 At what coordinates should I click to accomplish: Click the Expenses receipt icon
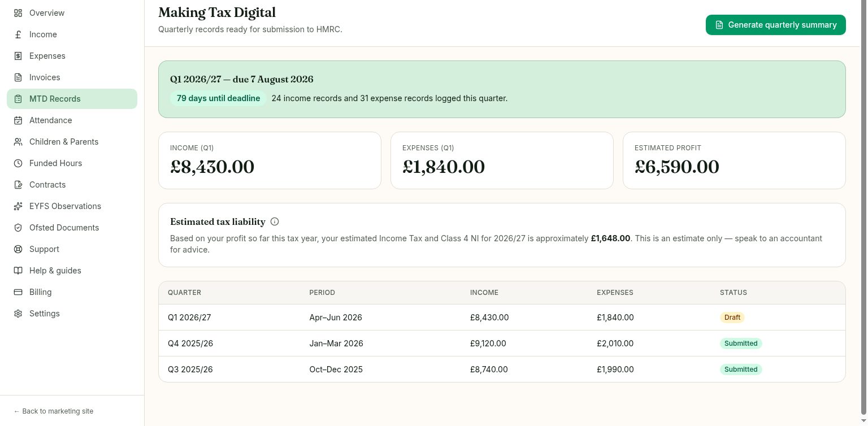point(18,56)
